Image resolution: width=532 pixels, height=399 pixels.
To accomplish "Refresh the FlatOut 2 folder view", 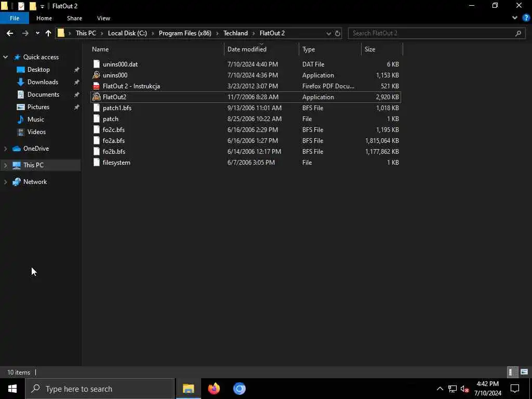I will 338,33.
